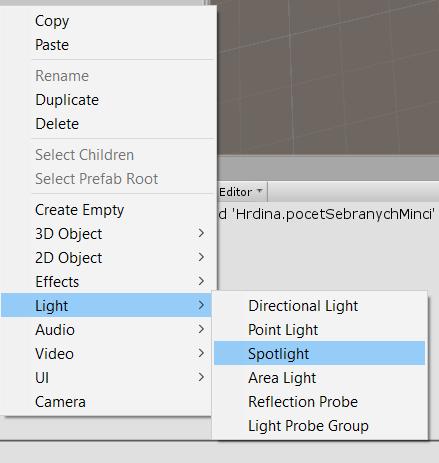This screenshot has width=439, height=463.
Task: Open the Effects submenu arrow
Action: click(201, 281)
